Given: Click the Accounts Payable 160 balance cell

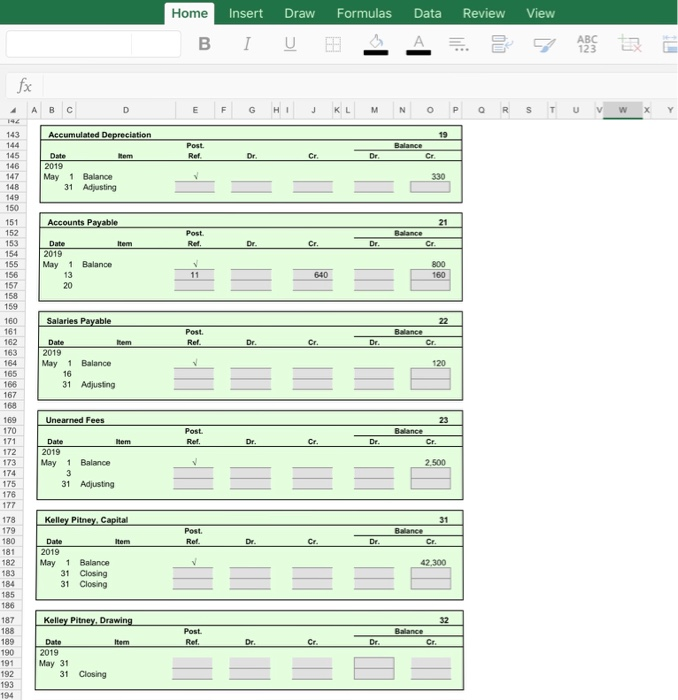Looking at the screenshot, I should [430, 275].
